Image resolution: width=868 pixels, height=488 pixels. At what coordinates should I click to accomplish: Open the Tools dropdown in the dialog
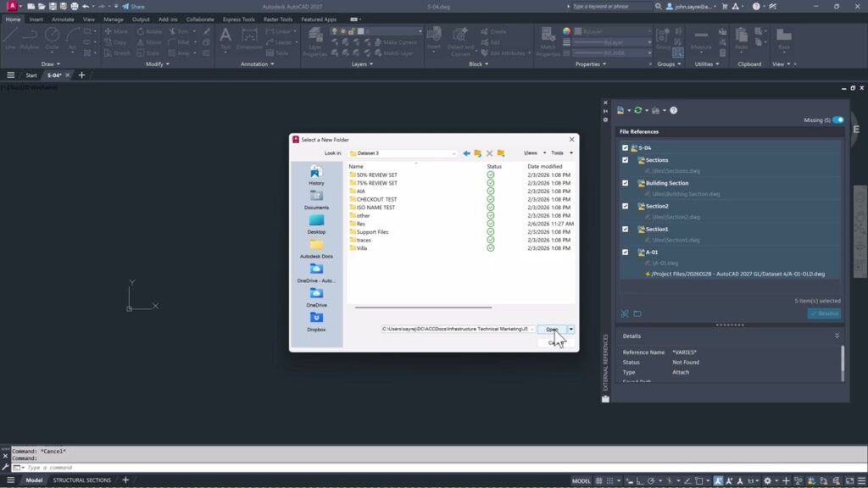561,153
